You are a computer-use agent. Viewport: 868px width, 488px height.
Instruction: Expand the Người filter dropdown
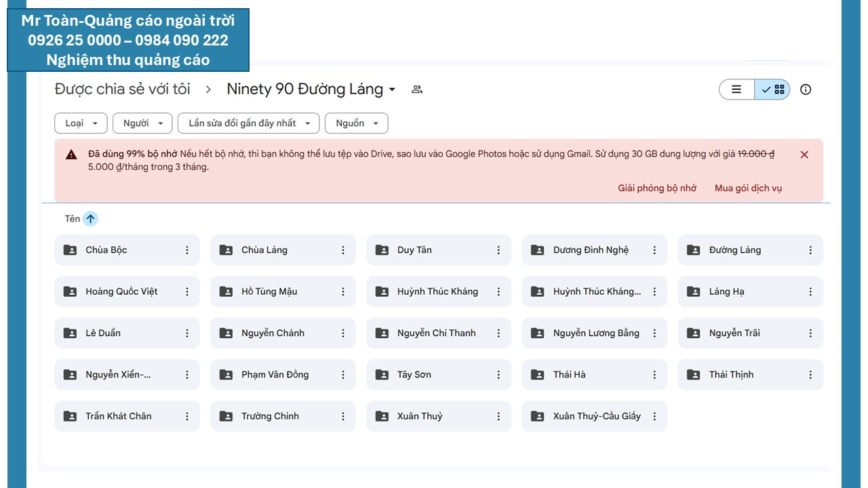pos(142,123)
